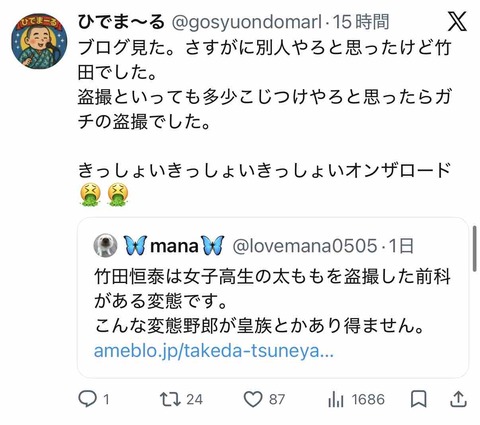Open the ameblo.jp/takeda-tsuneya link

pyautogui.click(x=214, y=351)
